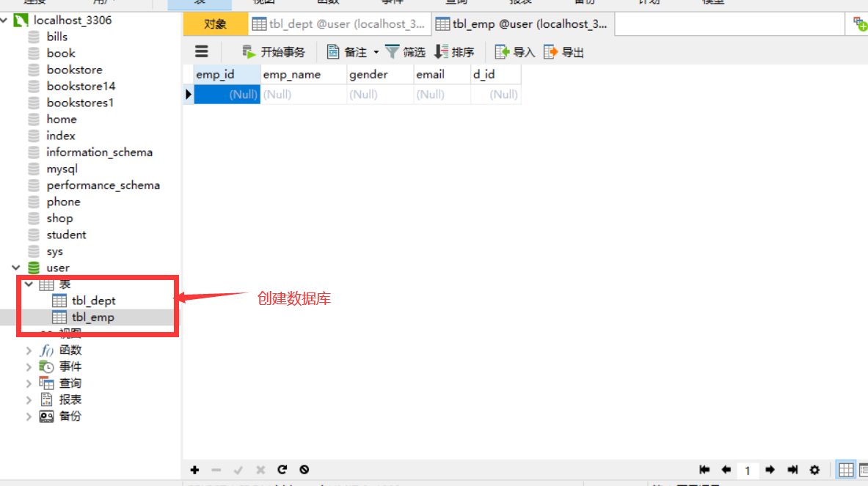Screen dimensions: 868x486
Task: Open the sys database
Action: click(54, 251)
